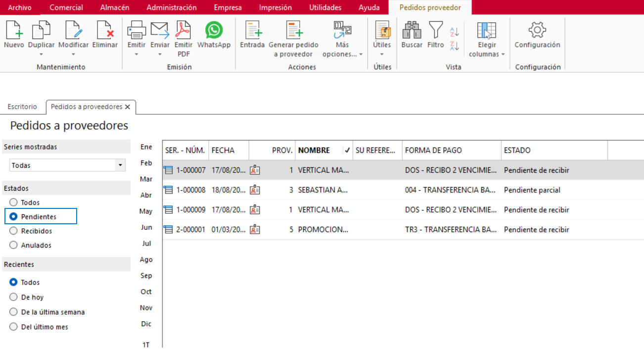Viewport: 644px width, 352px height.
Task: Filter by quarter 1T
Action: pos(146,345)
